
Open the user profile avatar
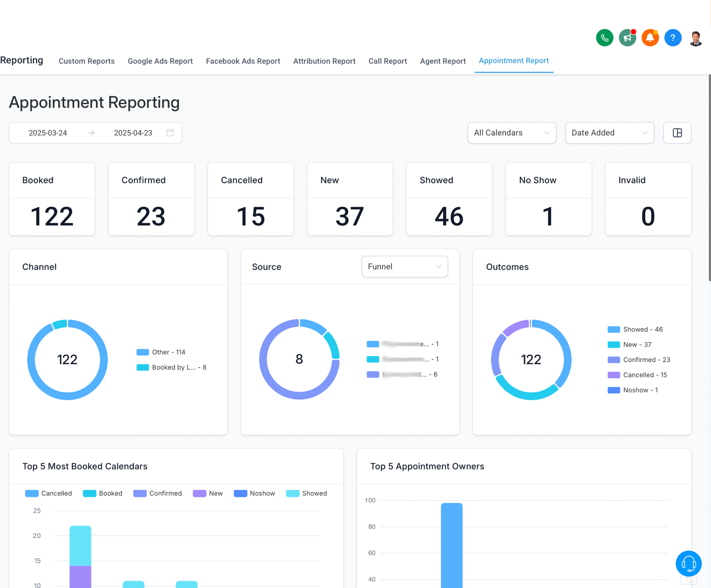(x=696, y=38)
